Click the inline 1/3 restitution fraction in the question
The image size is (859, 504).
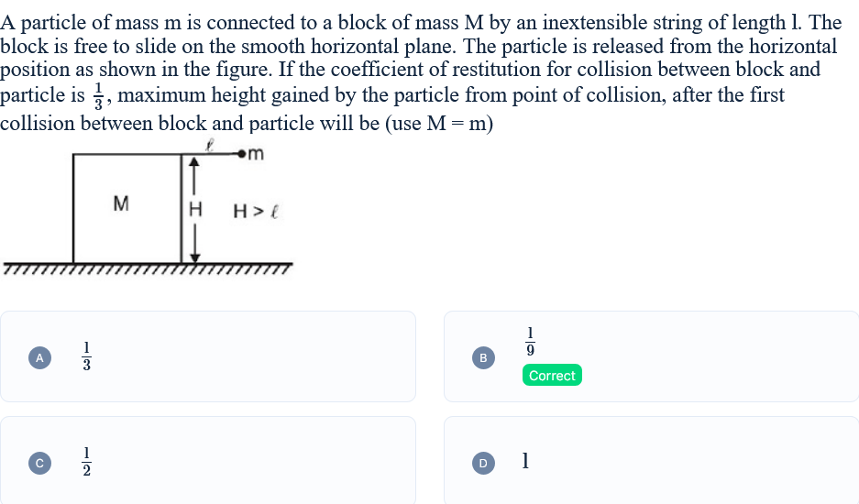click(99, 96)
